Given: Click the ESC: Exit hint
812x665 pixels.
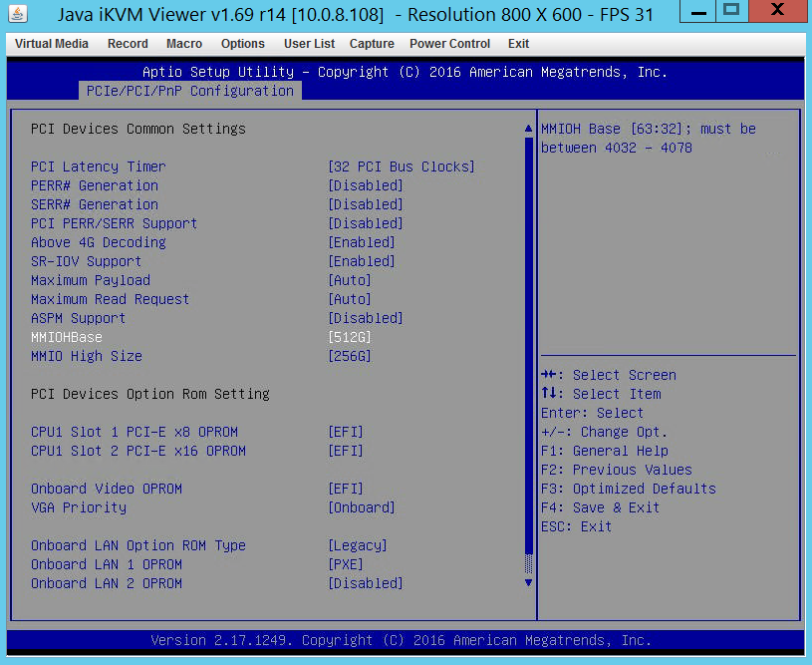Looking at the screenshot, I should pyautogui.click(x=577, y=526).
